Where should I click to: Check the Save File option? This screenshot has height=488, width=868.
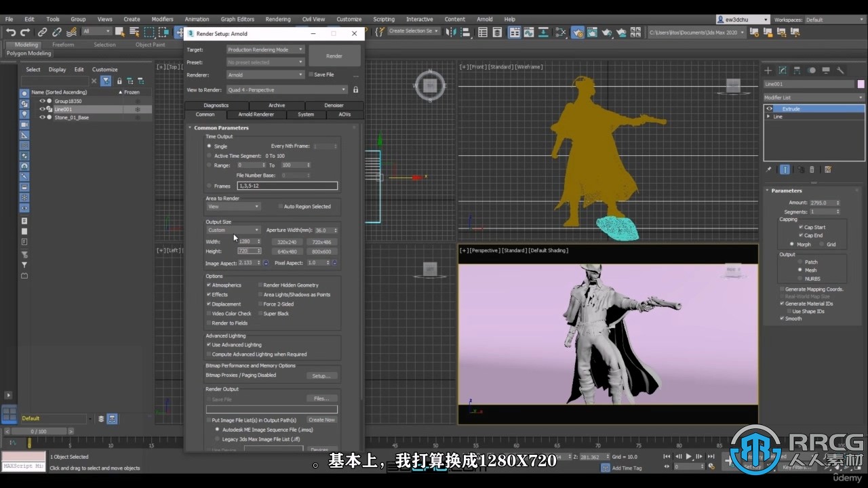coord(311,75)
